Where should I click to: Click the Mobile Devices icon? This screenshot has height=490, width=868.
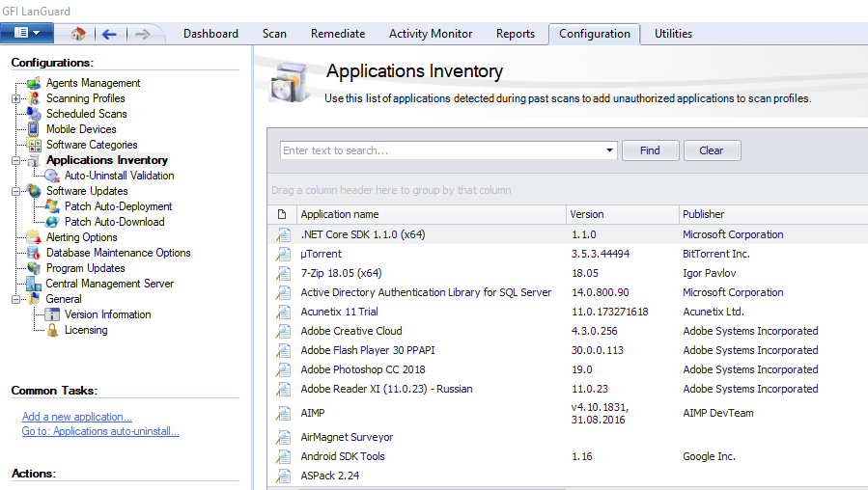coord(33,129)
